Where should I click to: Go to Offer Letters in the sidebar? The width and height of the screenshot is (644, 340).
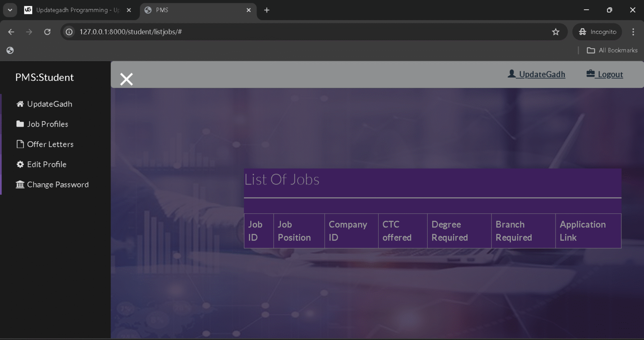(50, 144)
